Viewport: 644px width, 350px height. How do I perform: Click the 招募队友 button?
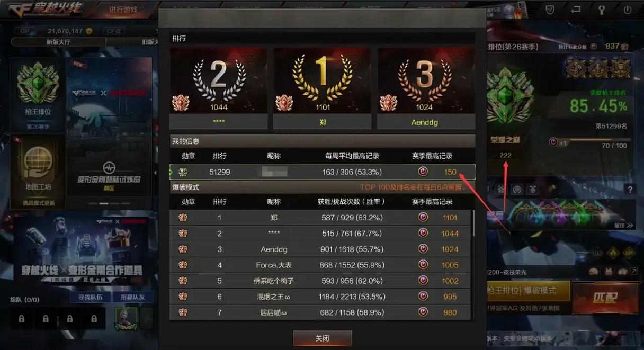point(132,298)
